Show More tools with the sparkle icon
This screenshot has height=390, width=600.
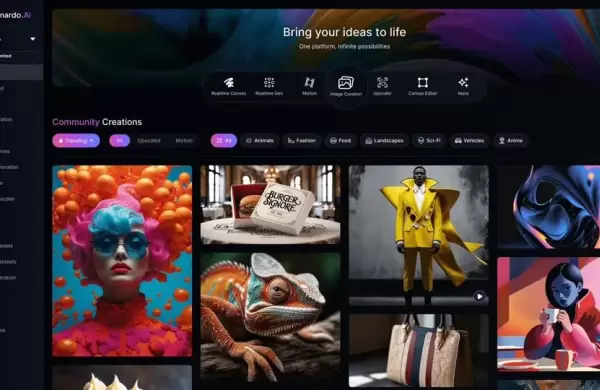coord(463,86)
